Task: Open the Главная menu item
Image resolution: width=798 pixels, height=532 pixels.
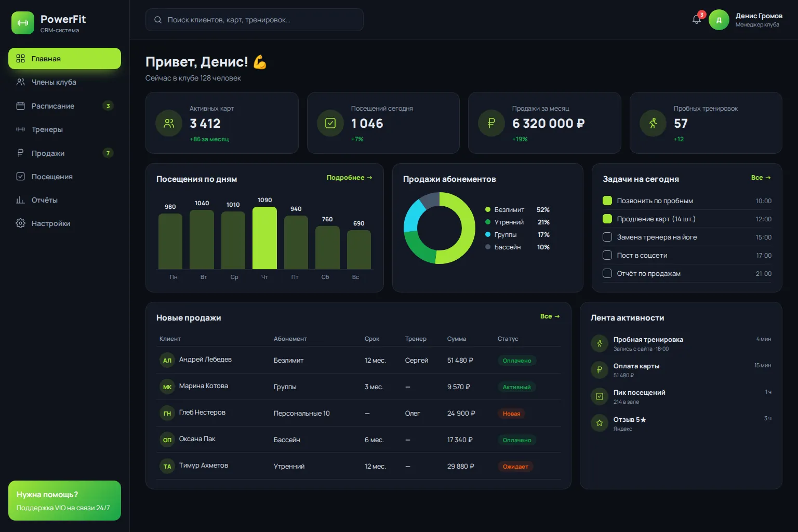Action: (x=64, y=58)
